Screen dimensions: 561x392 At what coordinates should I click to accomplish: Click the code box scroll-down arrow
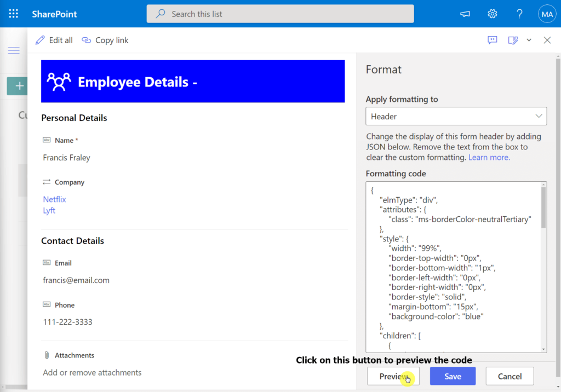(x=543, y=349)
